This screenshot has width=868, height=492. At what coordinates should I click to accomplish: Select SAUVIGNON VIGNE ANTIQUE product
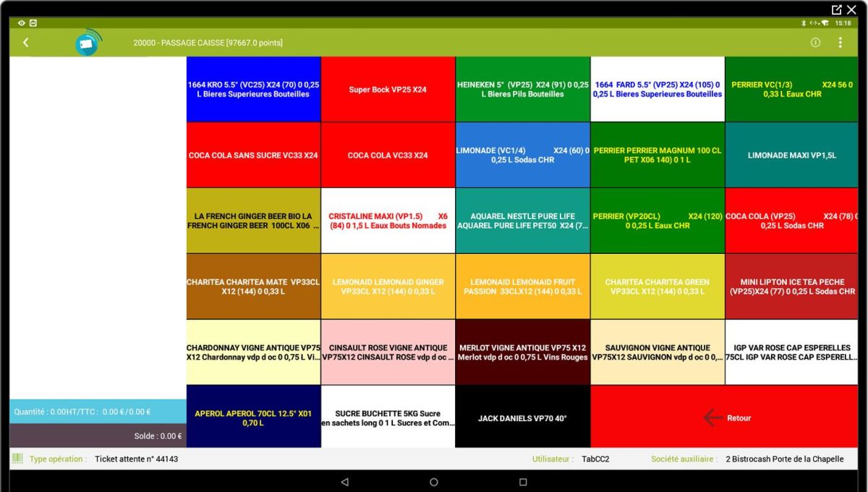coord(658,352)
